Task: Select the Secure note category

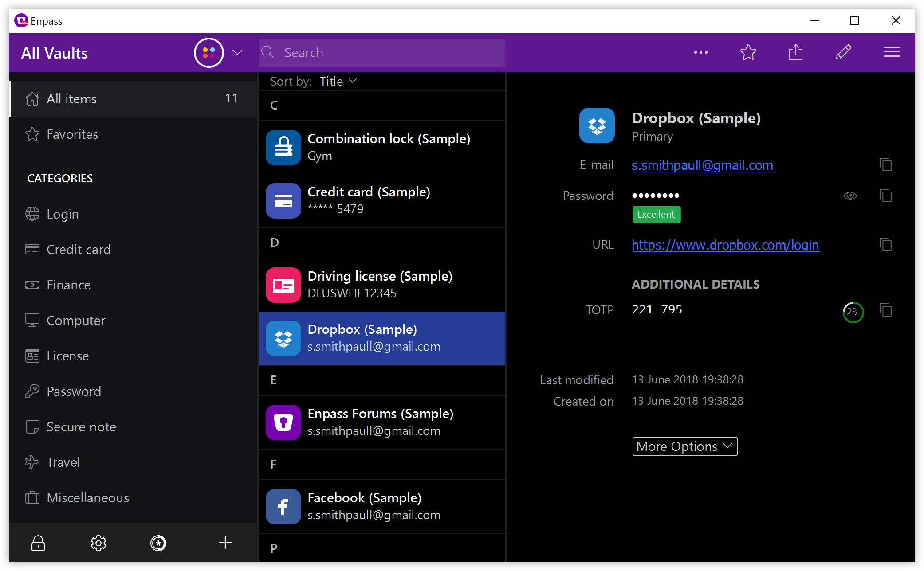Action: click(x=133, y=426)
